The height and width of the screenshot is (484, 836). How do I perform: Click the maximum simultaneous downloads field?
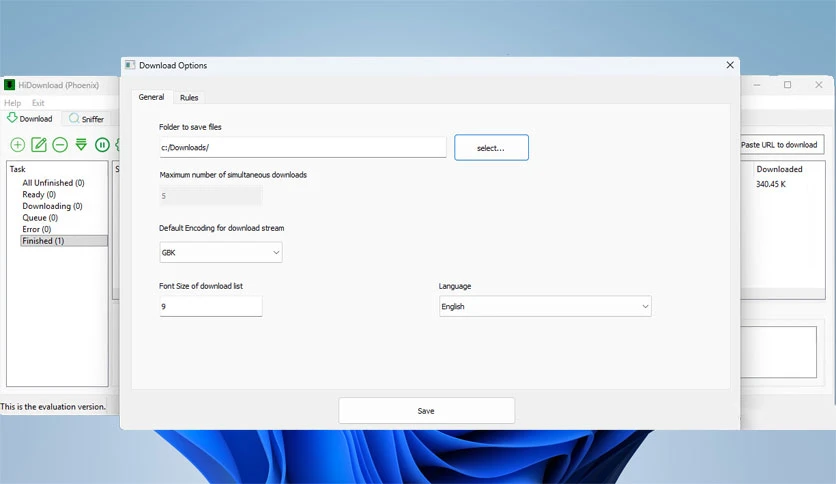211,196
